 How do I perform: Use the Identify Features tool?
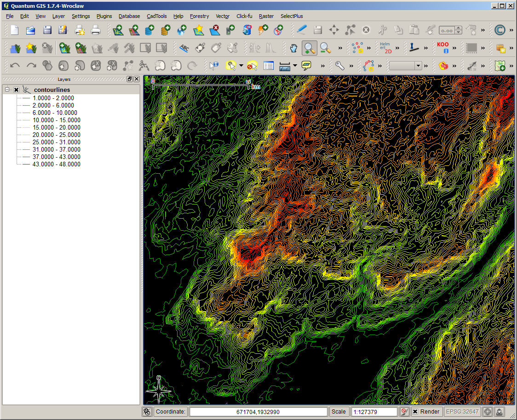click(x=214, y=66)
